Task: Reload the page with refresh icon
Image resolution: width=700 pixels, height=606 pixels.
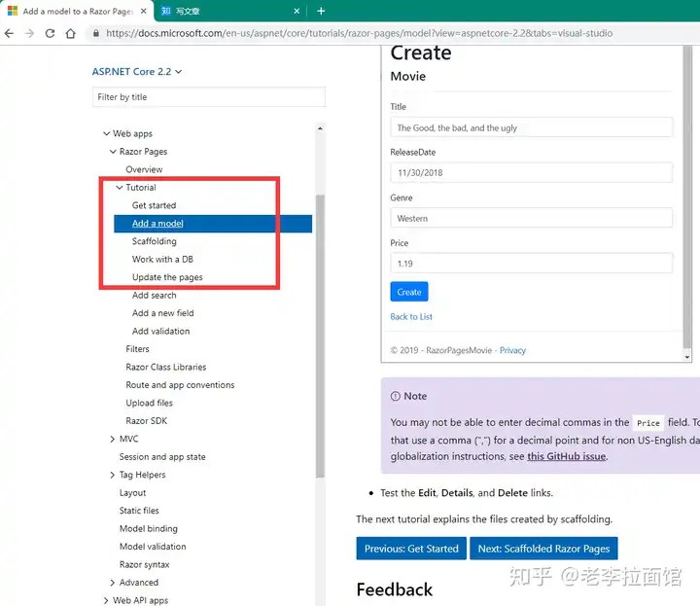Action: 50,33
